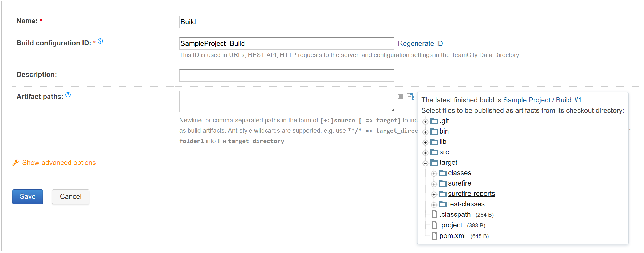This screenshot has height=253, width=644.
Task: Select the lib folder in tree
Action: coord(443,142)
